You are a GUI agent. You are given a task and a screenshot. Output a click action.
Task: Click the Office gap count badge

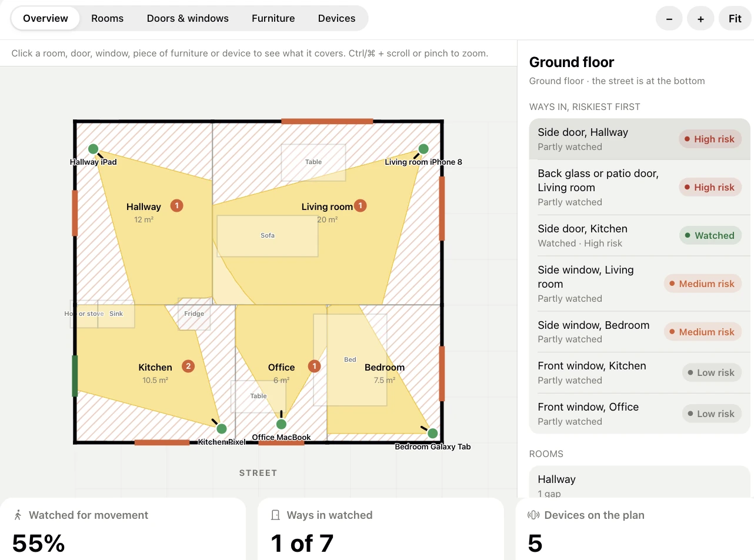point(315,366)
